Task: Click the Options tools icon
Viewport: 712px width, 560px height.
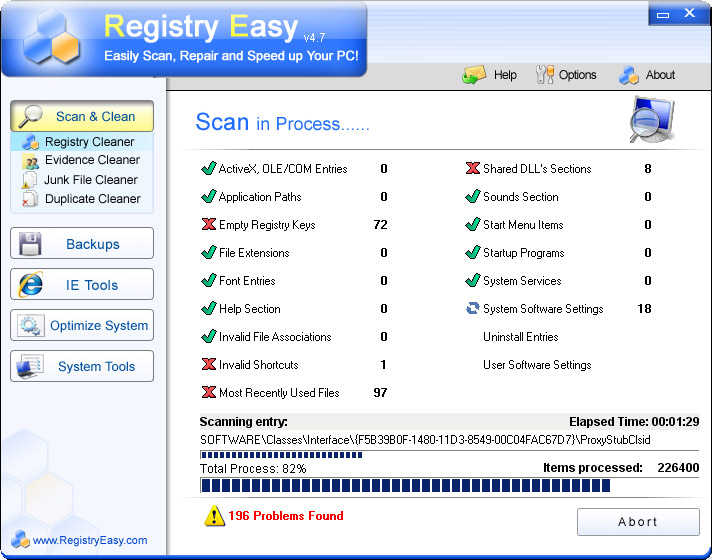Action: [545, 75]
